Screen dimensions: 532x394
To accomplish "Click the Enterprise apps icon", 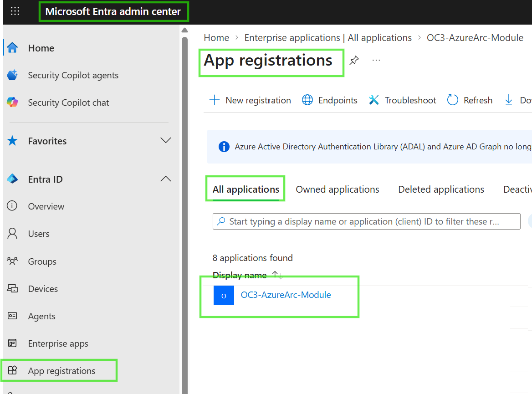I will coord(12,343).
